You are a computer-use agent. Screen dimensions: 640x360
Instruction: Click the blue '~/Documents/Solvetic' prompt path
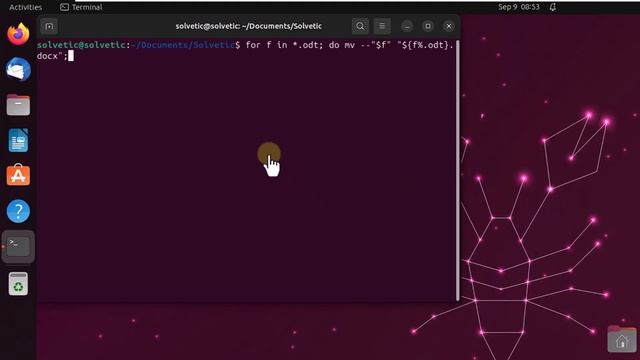[x=183, y=45]
